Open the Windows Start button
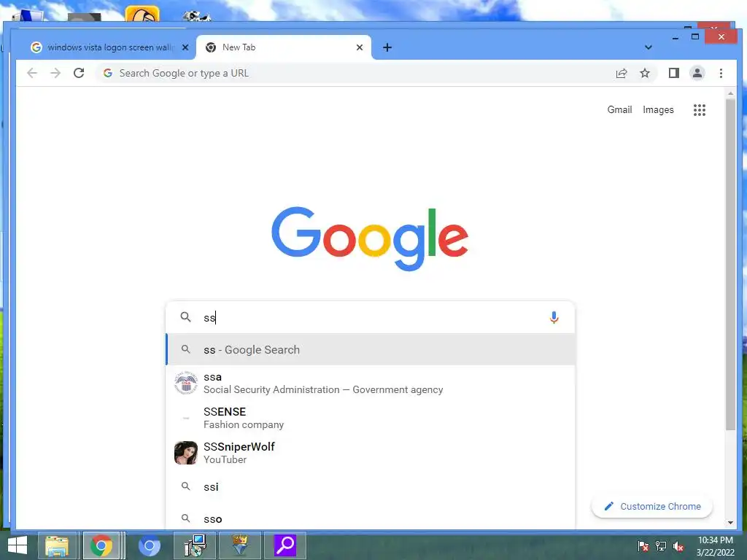 [x=18, y=545]
